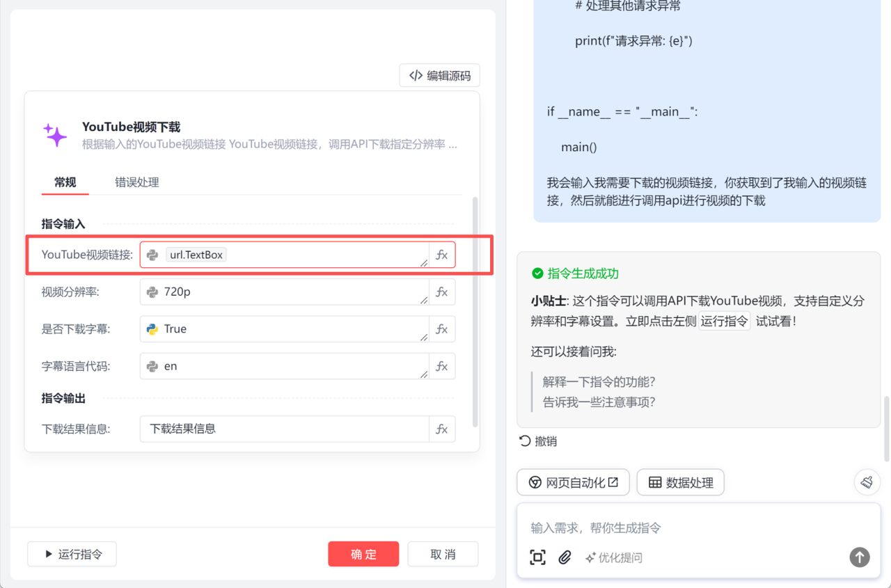Click 优化提问 optimize prompt
The image size is (891, 588).
[x=613, y=557]
